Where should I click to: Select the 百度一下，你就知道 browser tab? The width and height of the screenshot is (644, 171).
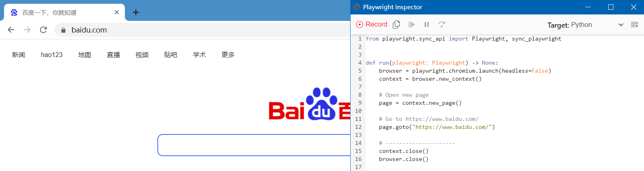tap(64, 12)
